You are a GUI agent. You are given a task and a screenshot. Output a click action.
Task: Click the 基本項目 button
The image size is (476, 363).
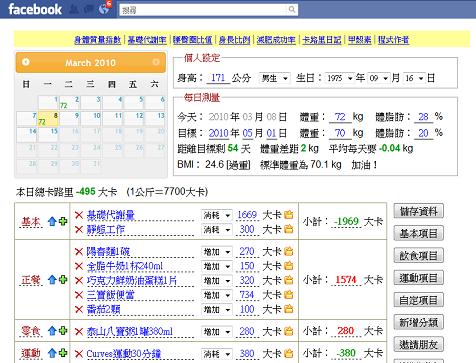pos(419,233)
